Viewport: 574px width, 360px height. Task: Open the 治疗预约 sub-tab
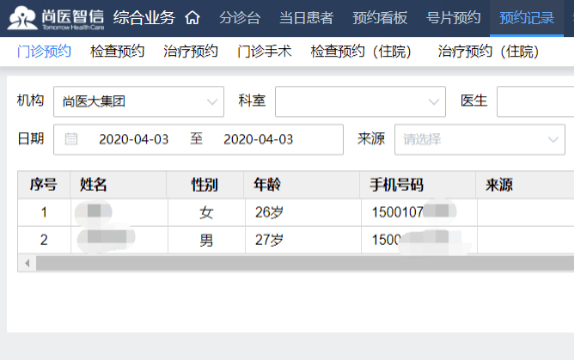coord(191,51)
